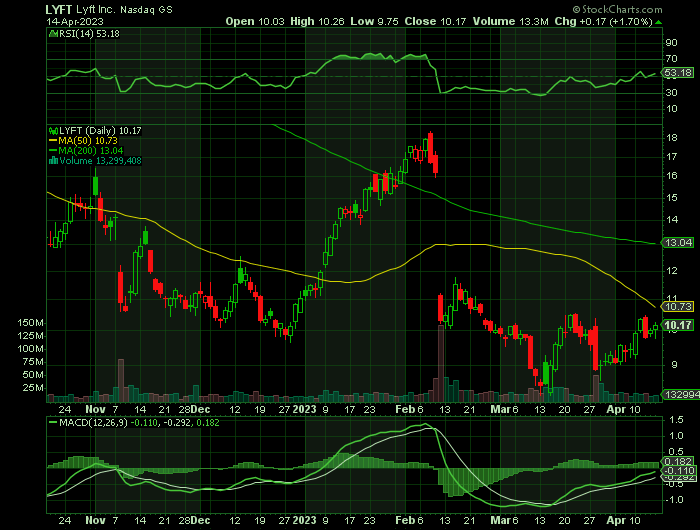The width and height of the screenshot is (700, 530).
Task: Click the RSI current value tag 53.18
Action: click(678, 73)
